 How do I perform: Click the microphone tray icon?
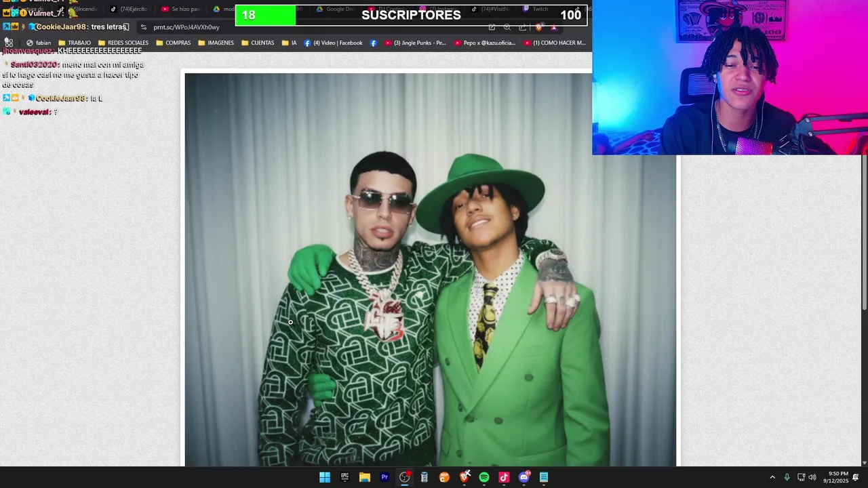[787, 477]
